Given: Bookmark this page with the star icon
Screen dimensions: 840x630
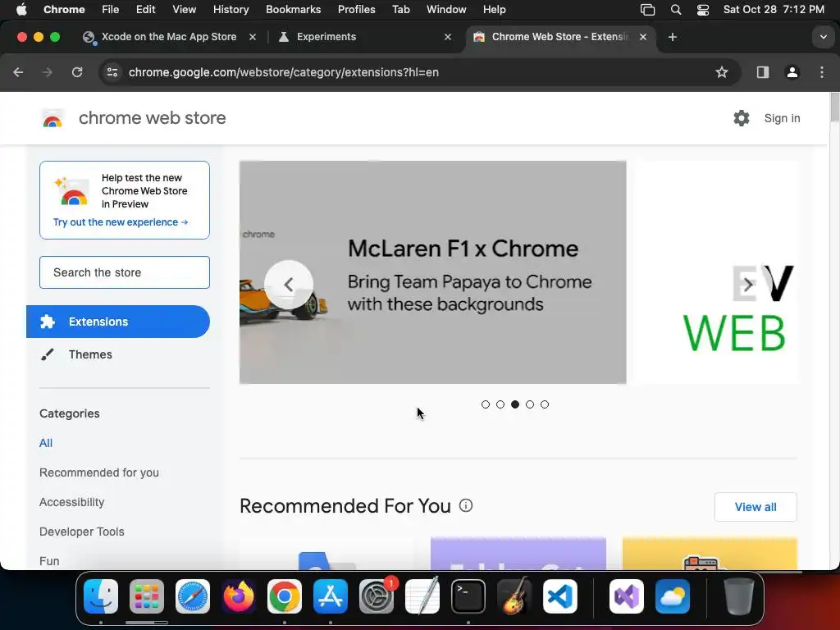Looking at the screenshot, I should coord(722,72).
